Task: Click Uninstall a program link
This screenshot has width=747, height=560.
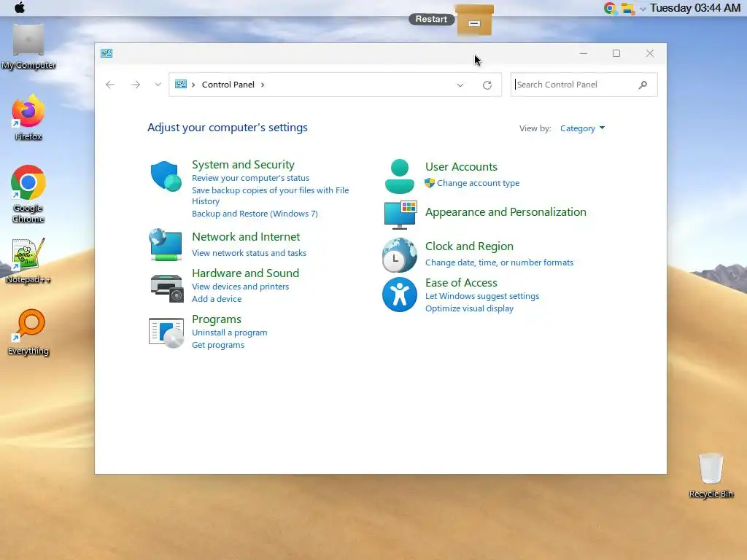Action: tap(229, 332)
